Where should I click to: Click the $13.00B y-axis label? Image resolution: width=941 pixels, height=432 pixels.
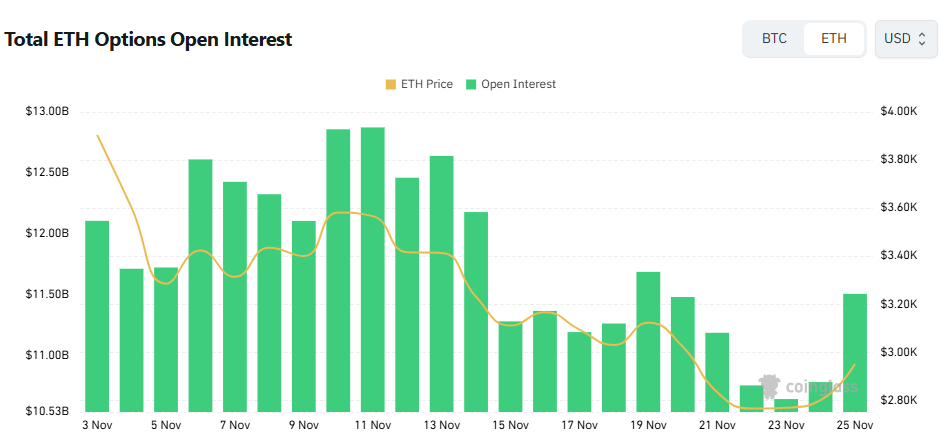[x=47, y=111]
